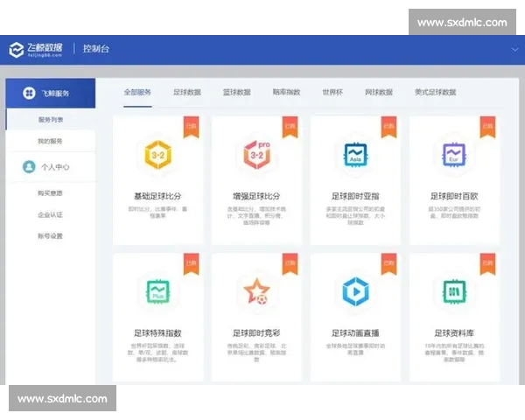
Task: Expand the header dropdown chevron at right
Action: click(x=514, y=50)
